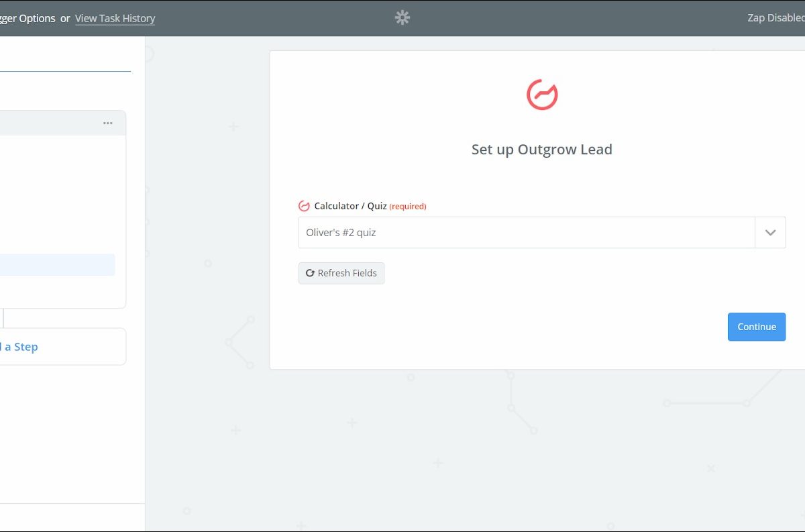This screenshot has height=532, width=805.
Task: Click the gray header bar of step card
Action: [x=47, y=123]
